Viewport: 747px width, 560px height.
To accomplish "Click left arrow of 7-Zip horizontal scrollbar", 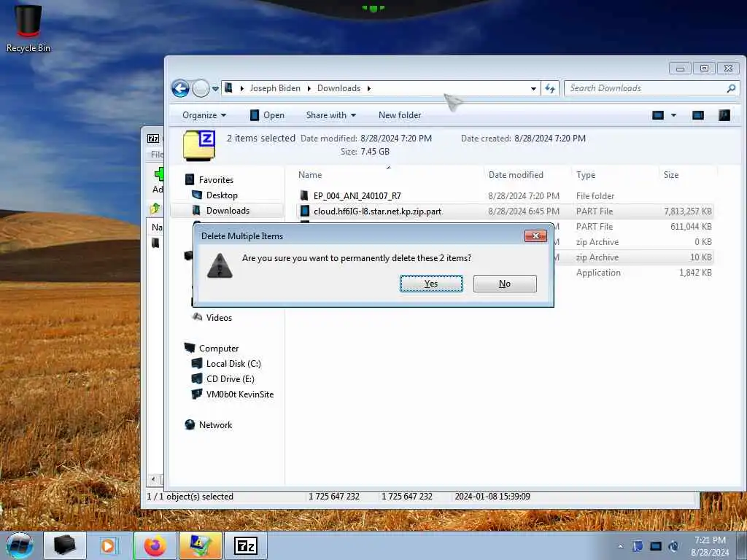I will click(x=153, y=479).
